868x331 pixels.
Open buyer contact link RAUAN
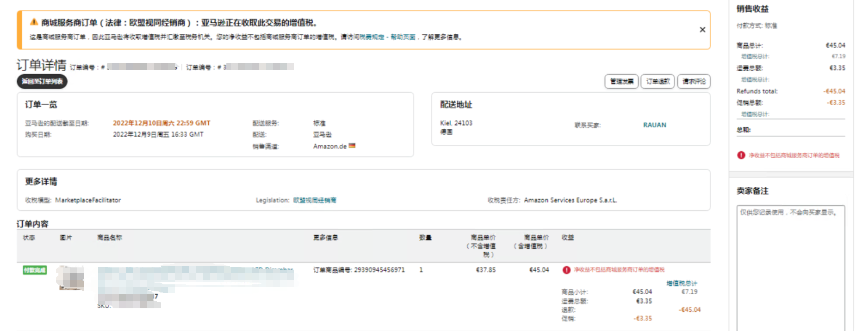click(x=654, y=125)
